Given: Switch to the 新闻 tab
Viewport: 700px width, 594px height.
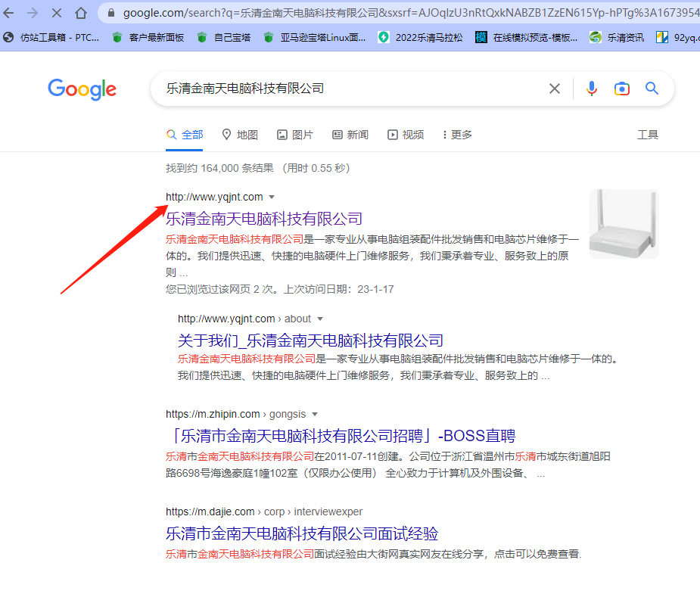Looking at the screenshot, I should point(350,135).
